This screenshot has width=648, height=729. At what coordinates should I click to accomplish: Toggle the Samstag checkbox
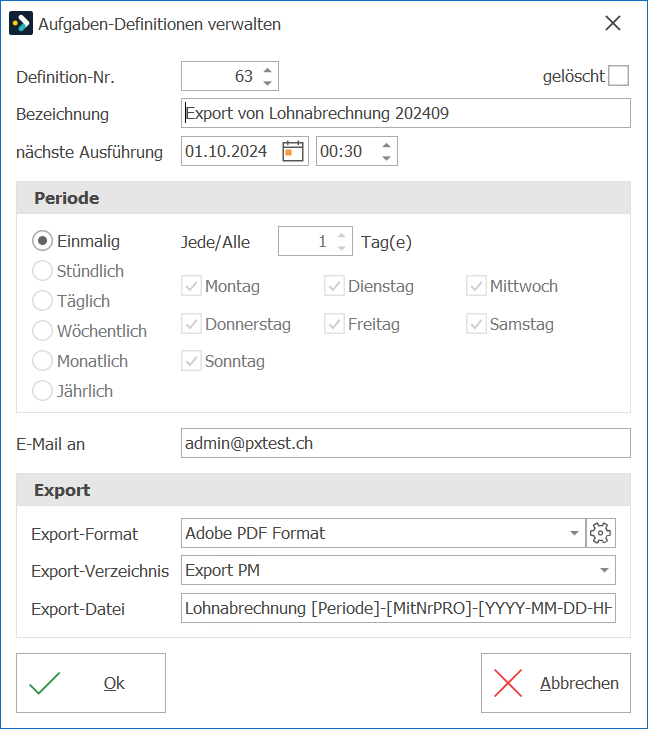coord(476,324)
